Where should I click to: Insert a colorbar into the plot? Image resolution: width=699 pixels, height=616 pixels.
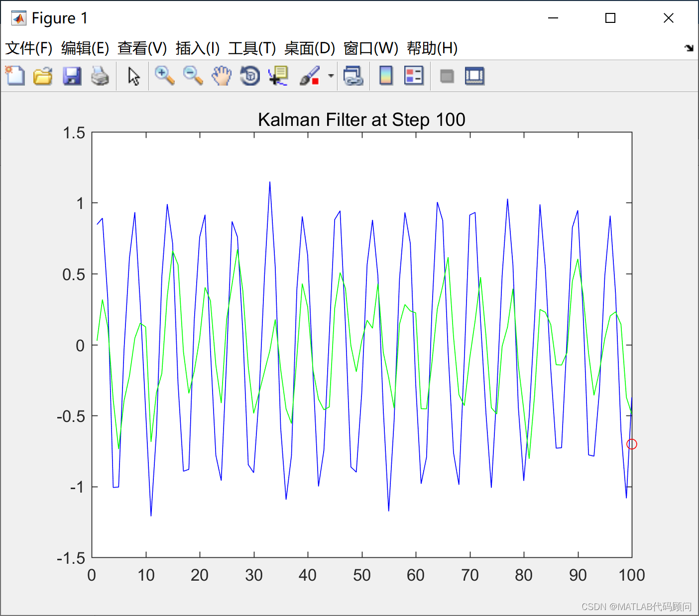pyautogui.click(x=385, y=76)
